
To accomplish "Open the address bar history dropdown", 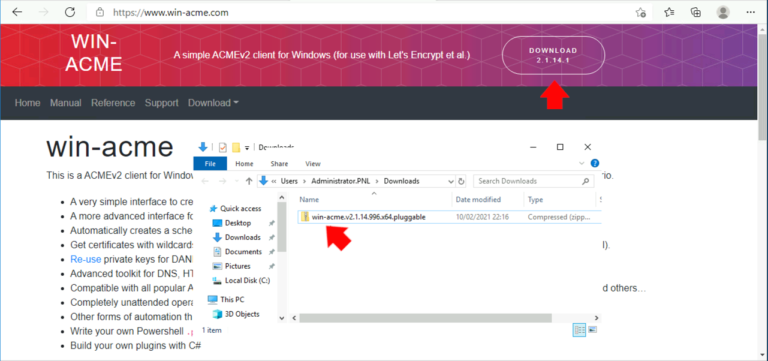I will tap(451, 181).
